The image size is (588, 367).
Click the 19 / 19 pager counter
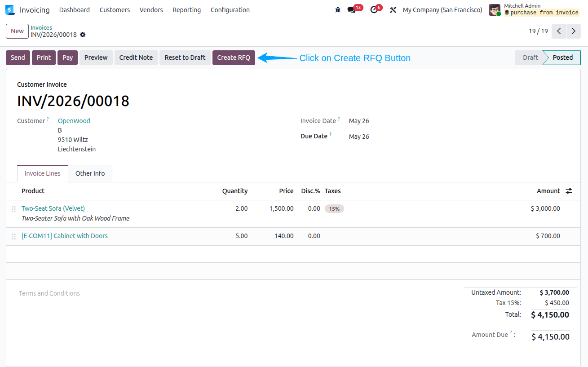click(538, 31)
